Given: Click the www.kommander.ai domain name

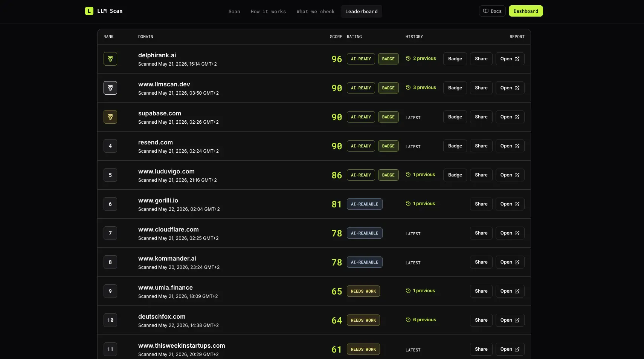Looking at the screenshot, I should coord(167,258).
